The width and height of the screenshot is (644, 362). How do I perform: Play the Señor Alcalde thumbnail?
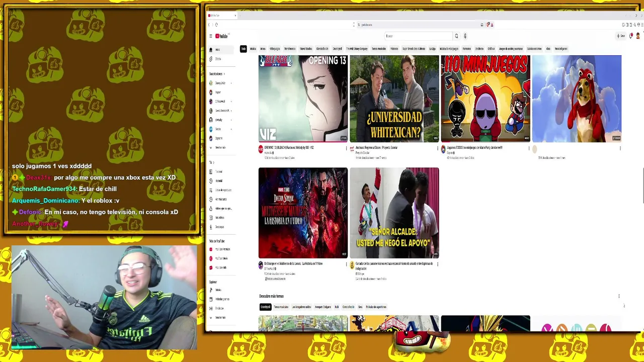coord(394,213)
